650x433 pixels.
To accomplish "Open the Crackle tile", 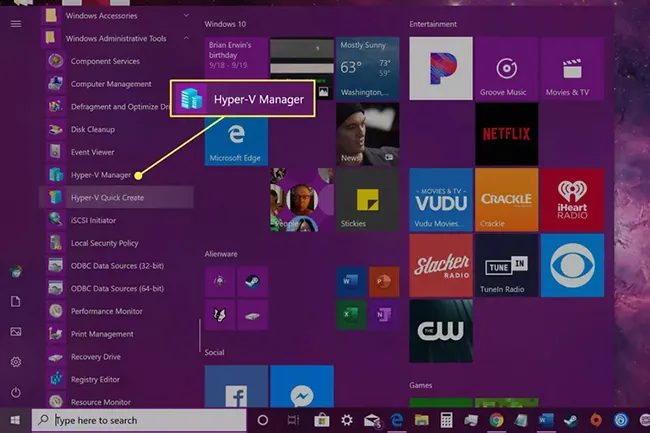I will click(x=507, y=200).
